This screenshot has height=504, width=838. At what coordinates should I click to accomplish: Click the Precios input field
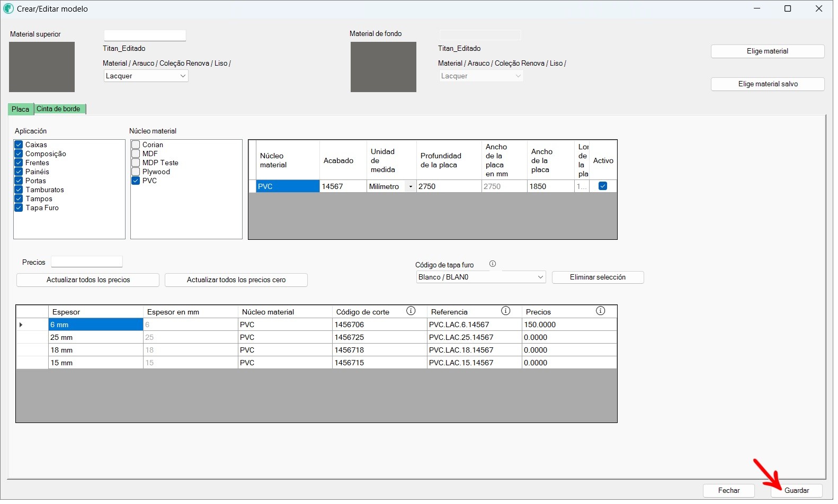coord(87,262)
